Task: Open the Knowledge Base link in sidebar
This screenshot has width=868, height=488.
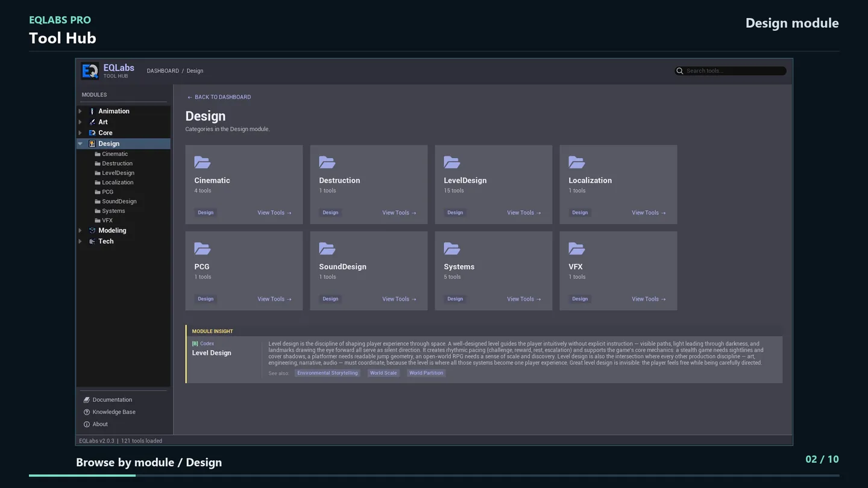Action: point(114,412)
